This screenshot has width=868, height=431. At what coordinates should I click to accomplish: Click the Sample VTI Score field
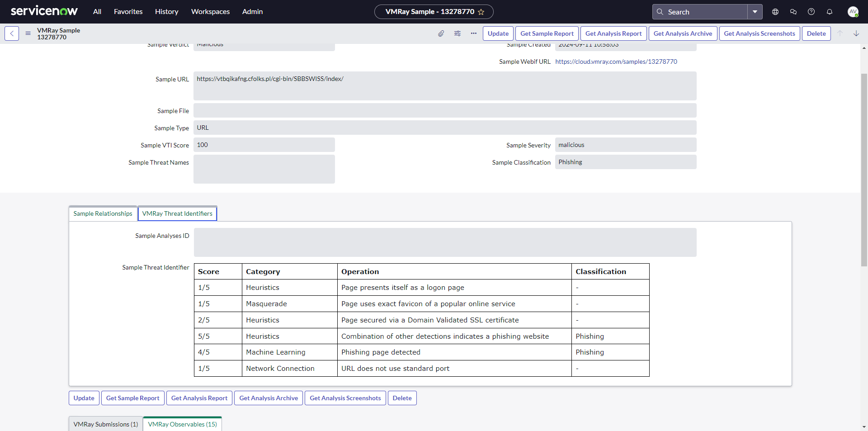[264, 145]
